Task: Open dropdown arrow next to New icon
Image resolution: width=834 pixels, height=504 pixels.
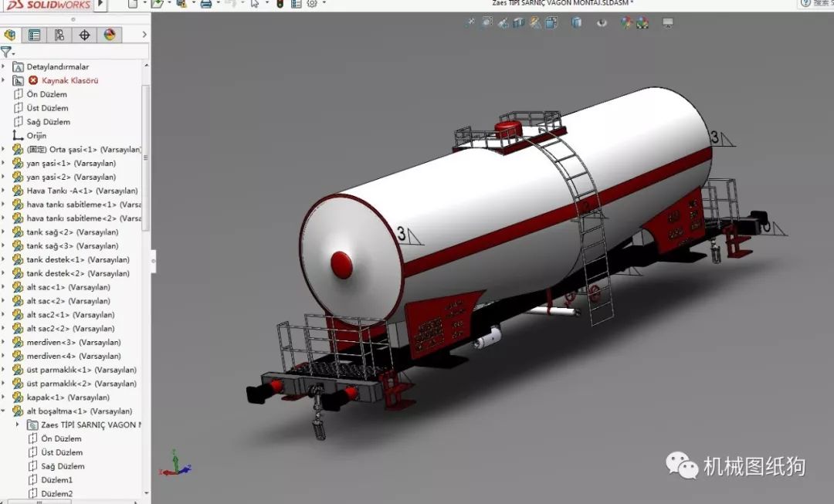Action: click(144, 3)
